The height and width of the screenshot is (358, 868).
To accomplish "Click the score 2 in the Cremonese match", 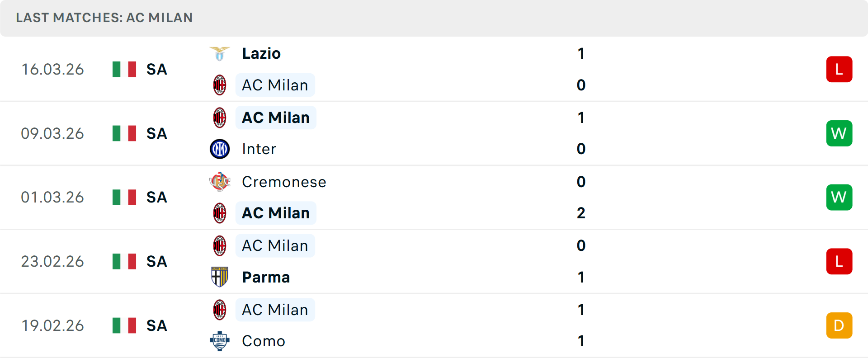I will pyautogui.click(x=581, y=213).
